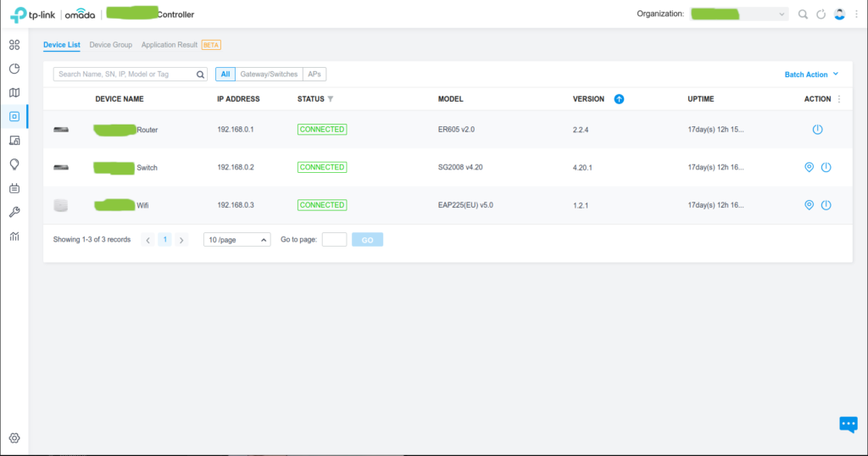Select the APs filter button
This screenshot has width=868, height=456.
pyautogui.click(x=314, y=75)
